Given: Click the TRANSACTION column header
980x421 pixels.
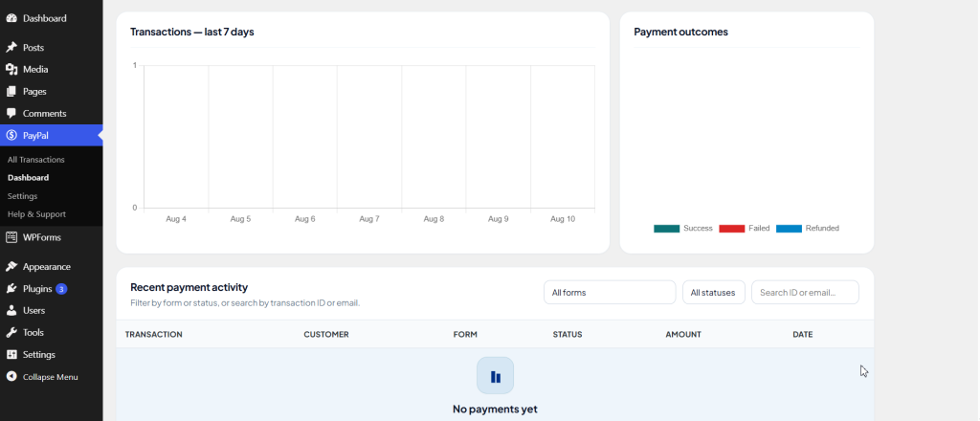Looking at the screenshot, I should (x=154, y=334).
